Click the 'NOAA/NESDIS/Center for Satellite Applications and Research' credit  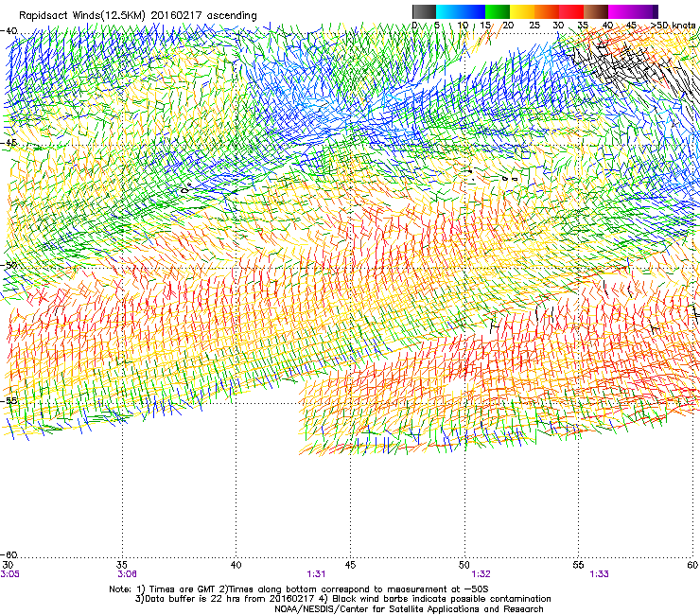click(x=409, y=609)
